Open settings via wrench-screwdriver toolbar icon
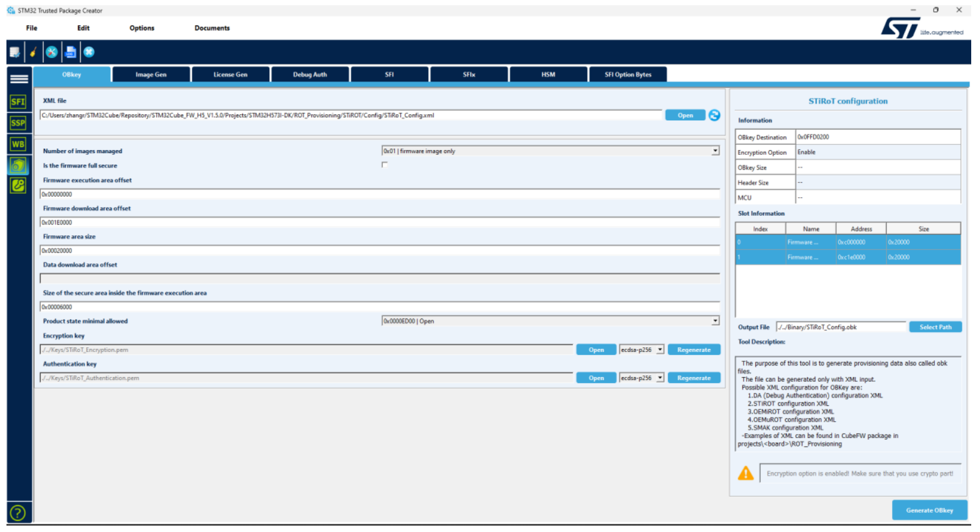Viewport: 980px width, 532px height. tap(52, 52)
